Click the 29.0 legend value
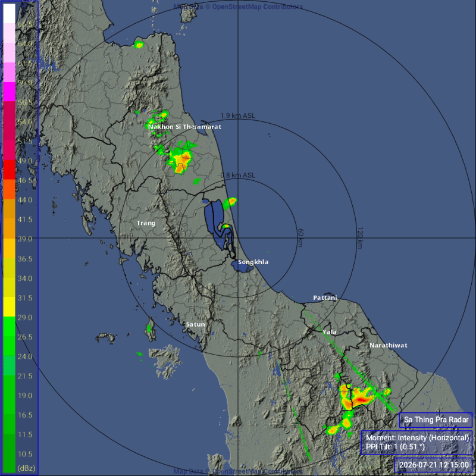The height and width of the screenshot is (476, 476). pyautogui.click(x=25, y=317)
